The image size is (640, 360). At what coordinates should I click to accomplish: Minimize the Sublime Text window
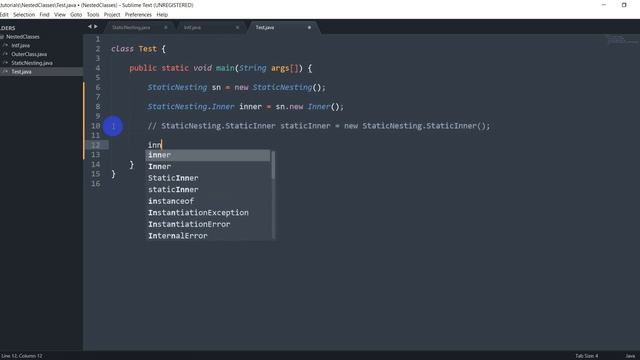click(604, 5)
